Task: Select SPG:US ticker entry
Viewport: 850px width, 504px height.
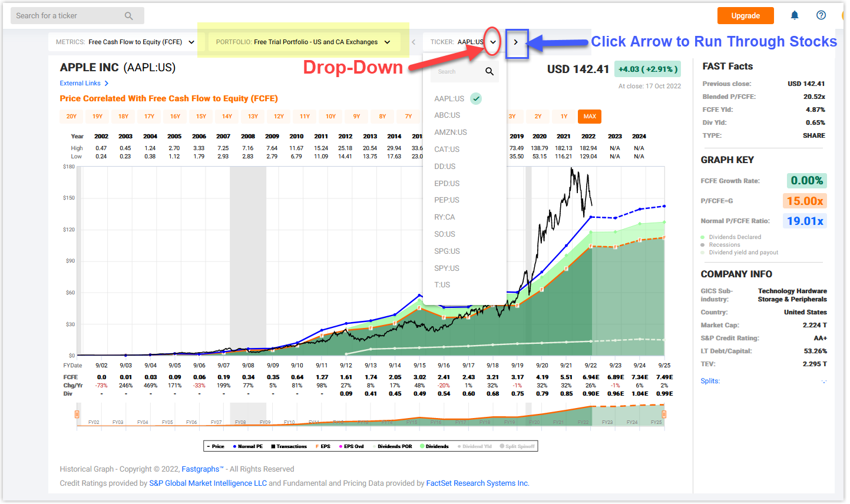Action: pyautogui.click(x=447, y=251)
